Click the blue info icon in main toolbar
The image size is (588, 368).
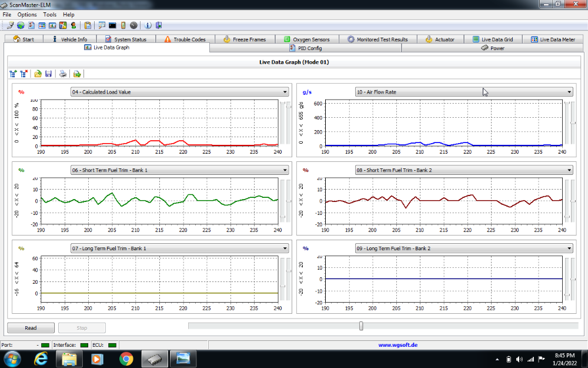[148, 25]
